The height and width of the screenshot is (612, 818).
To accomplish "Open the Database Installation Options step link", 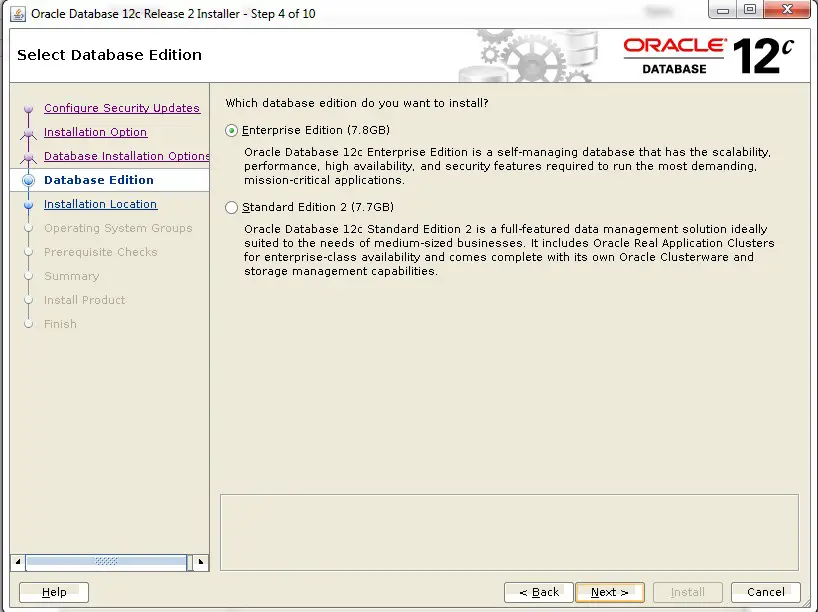I will (x=126, y=156).
